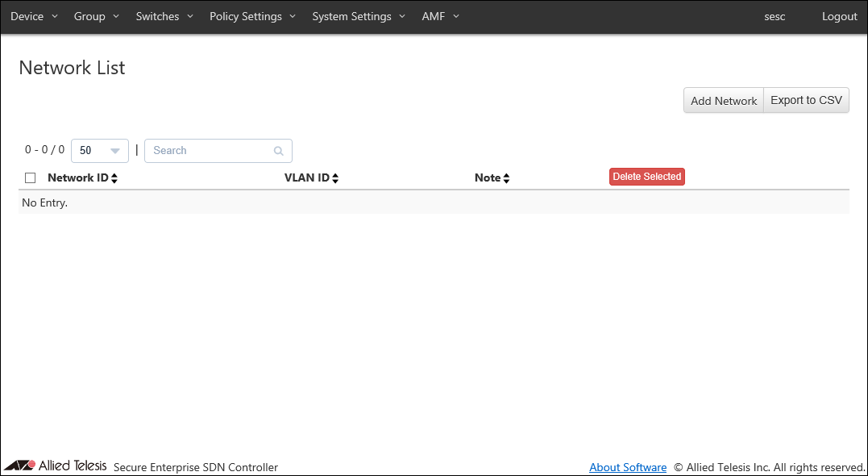Viewport: 868px width, 476px height.
Task: Open the About Software link
Action: [x=628, y=467]
